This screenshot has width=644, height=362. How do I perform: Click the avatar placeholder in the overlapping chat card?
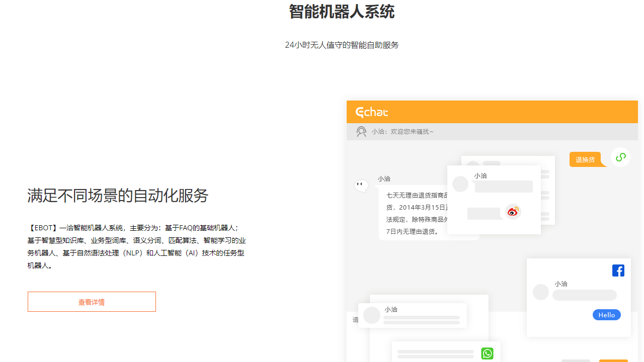tap(461, 184)
